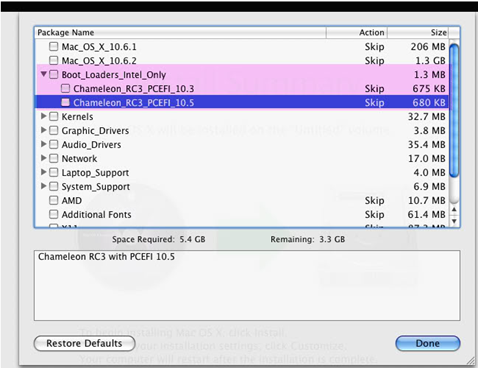Image resolution: width=478 pixels, height=368 pixels.
Task: Click the Action column header
Action: [357, 33]
